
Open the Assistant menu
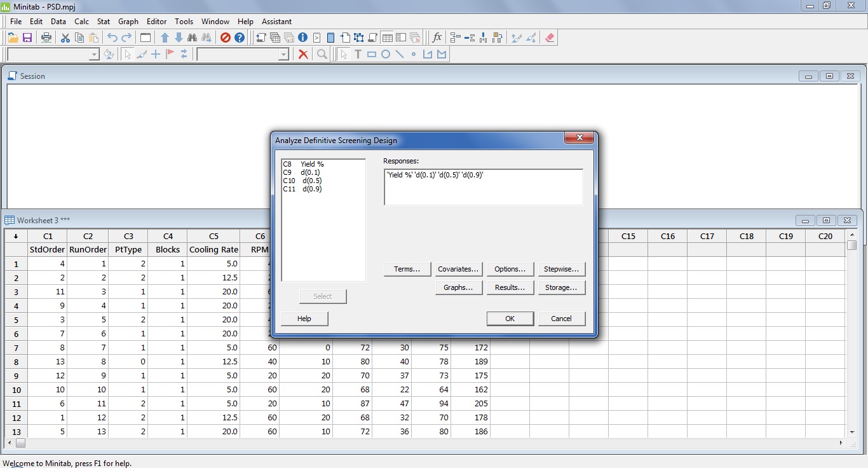(276, 21)
